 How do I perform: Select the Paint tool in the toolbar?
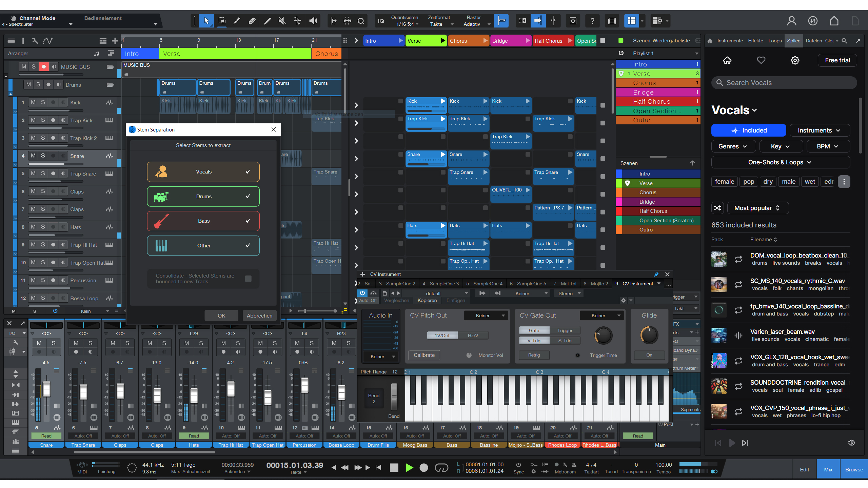[267, 20]
